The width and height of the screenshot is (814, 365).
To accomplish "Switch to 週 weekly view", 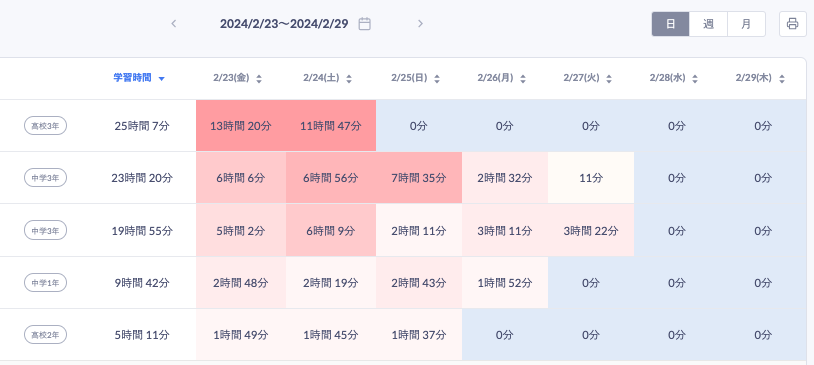I will click(708, 24).
